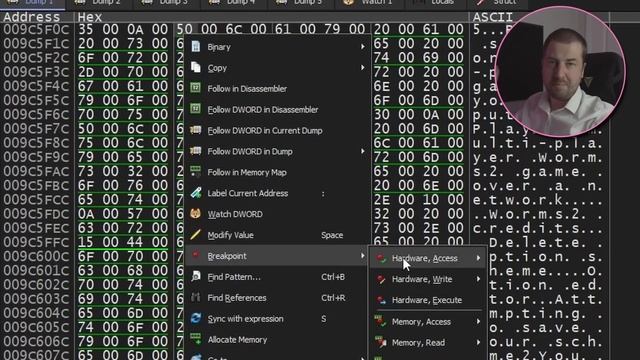
Task: Click the Find Pattern icon
Action: 196,276
